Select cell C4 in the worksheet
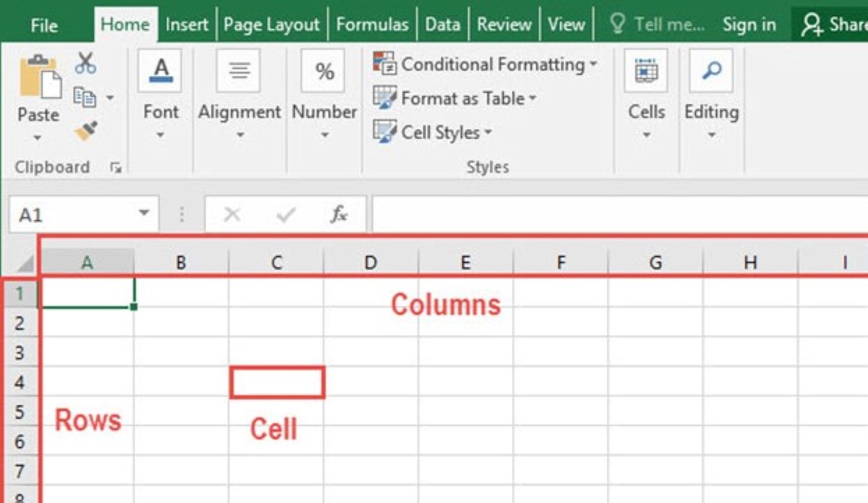The image size is (868, 503). tap(277, 382)
